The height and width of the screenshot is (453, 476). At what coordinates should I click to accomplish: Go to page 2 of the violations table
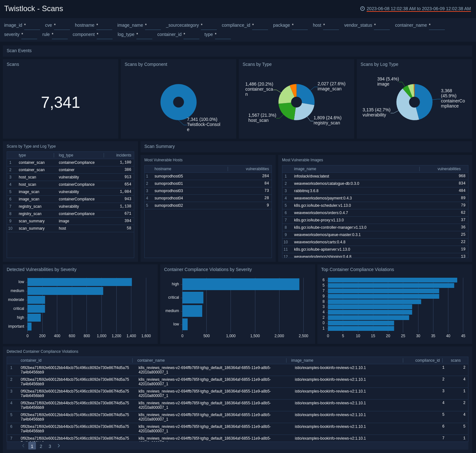point(41,446)
